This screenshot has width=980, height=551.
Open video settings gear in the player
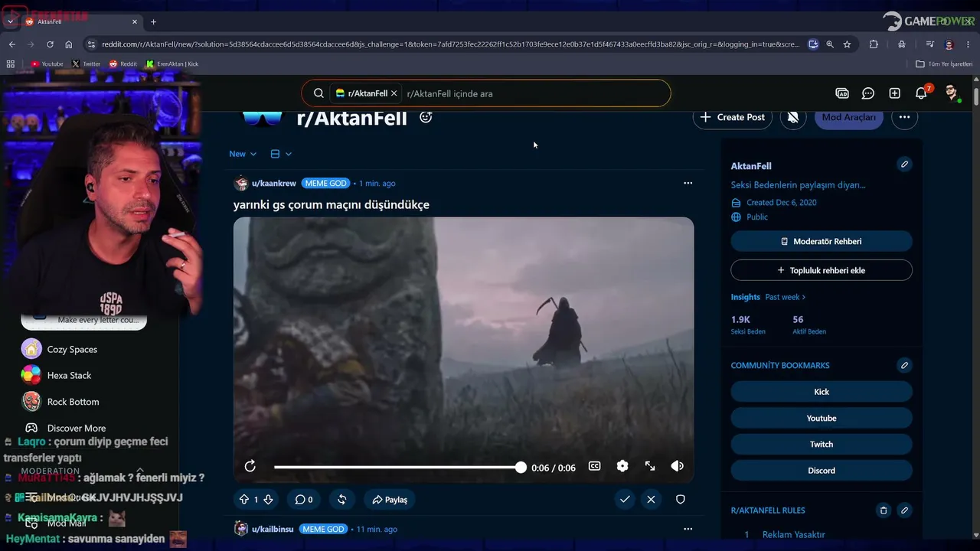coord(622,466)
